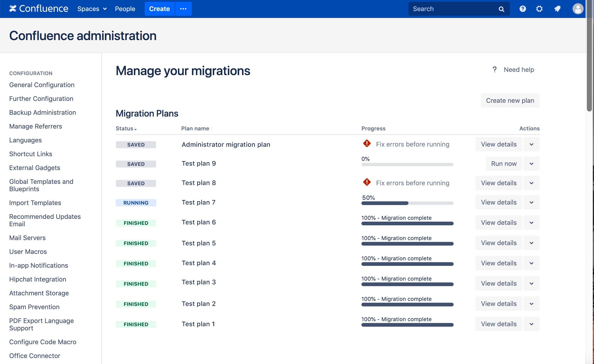The image size is (594, 364).
Task: Click the Confluence logo in the header
Action: [x=38, y=9]
